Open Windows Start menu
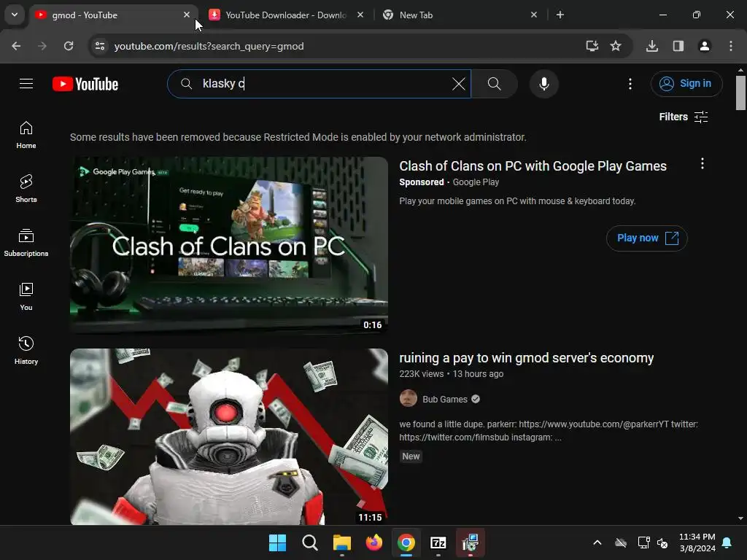The height and width of the screenshot is (560, 747). (277, 542)
